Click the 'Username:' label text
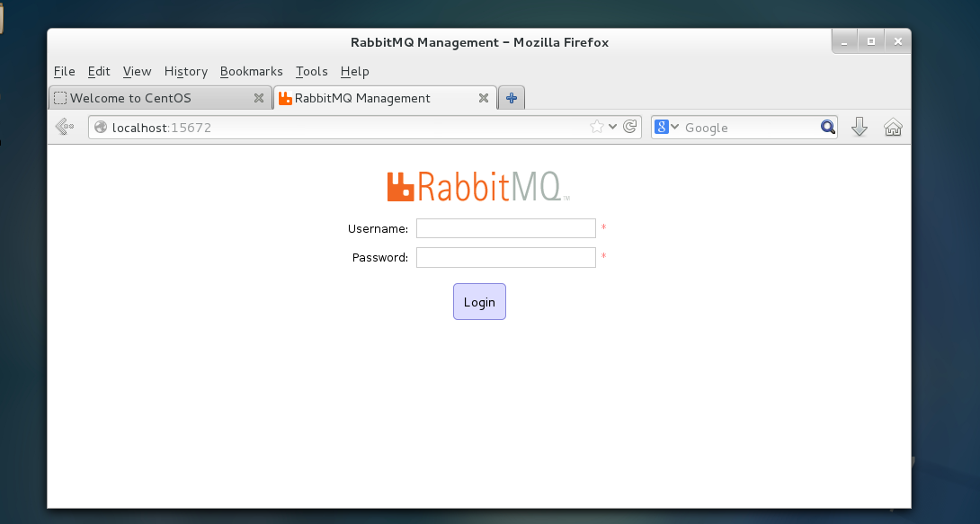 [379, 228]
